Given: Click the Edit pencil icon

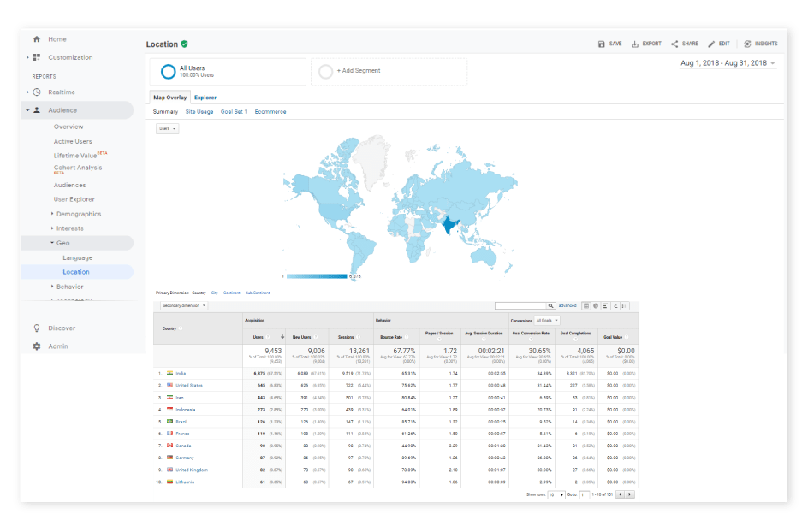Looking at the screenshot, I should 711,44.
